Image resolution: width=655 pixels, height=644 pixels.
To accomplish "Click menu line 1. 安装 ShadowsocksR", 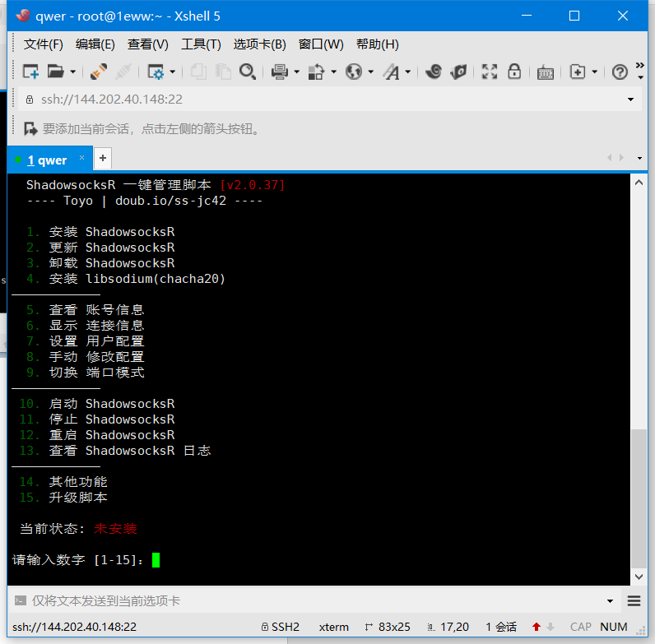I will coord(100,232).
